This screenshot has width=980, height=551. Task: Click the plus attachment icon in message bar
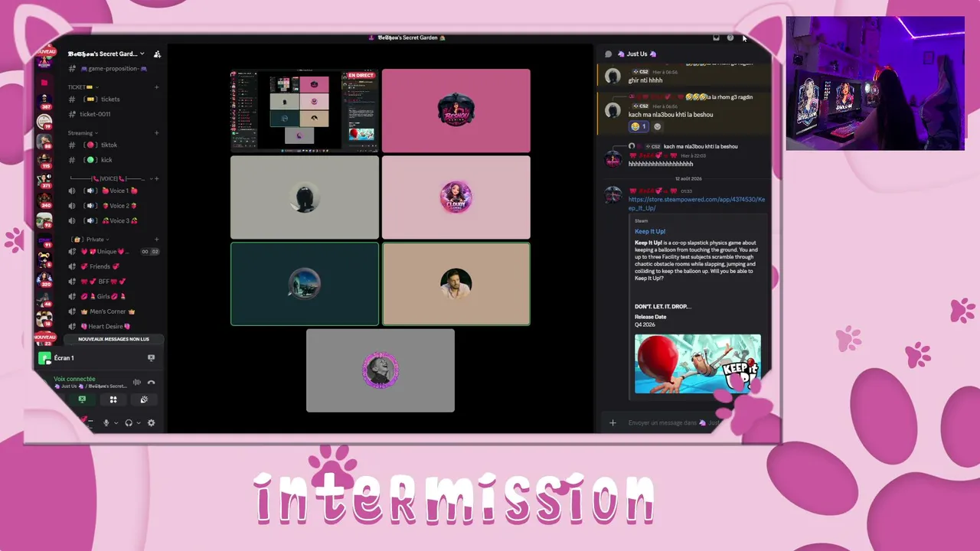coord(612,422)
